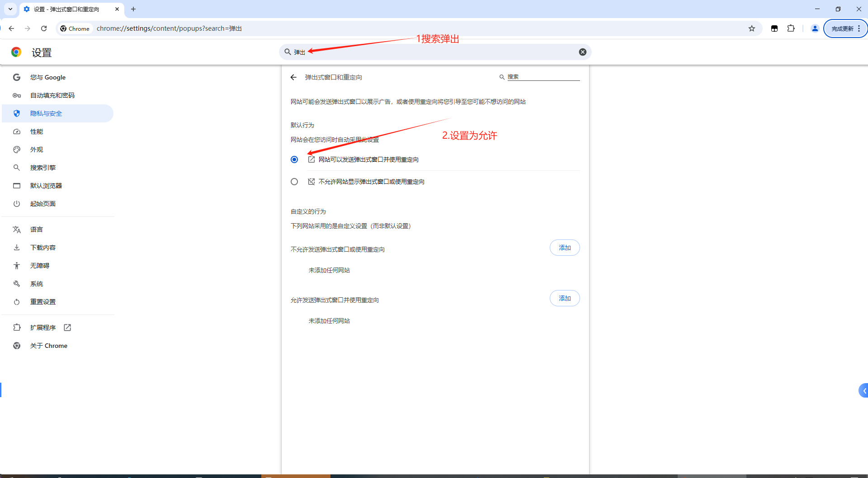Clear the settings search with X icon
The height and width of the screenshot is (478, 868).
[x=583, y=52]
